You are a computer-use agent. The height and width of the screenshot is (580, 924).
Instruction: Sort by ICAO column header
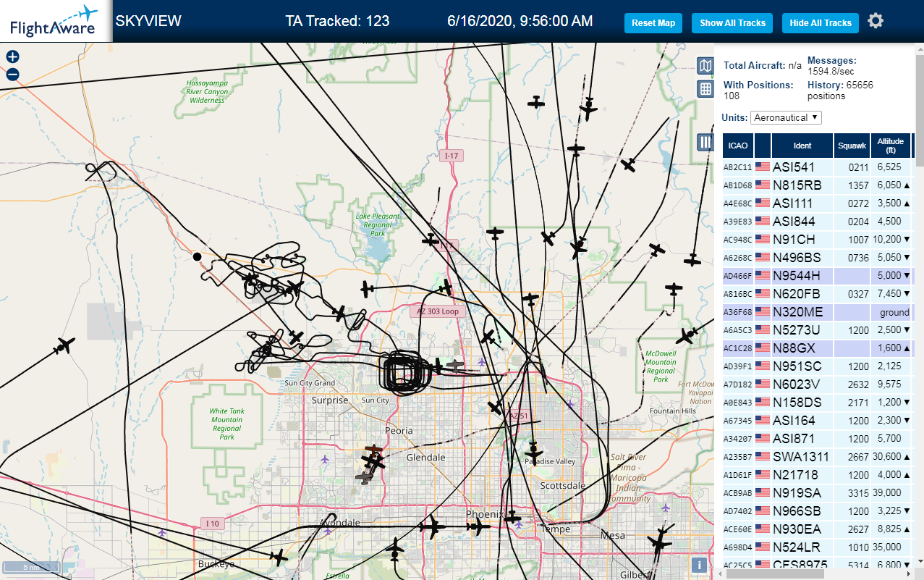point(737,146)
